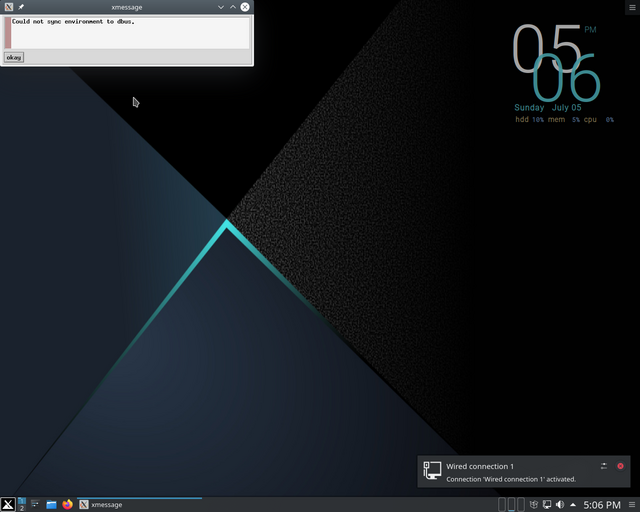Click the middle system monitor bar in taskbar

click(512, 505)
